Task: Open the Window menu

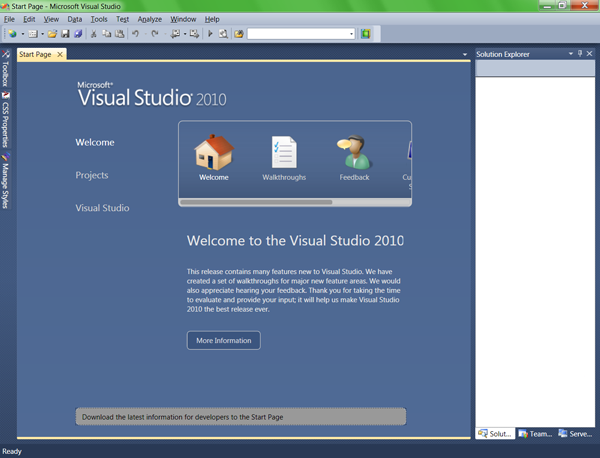Action: [183, 19]
